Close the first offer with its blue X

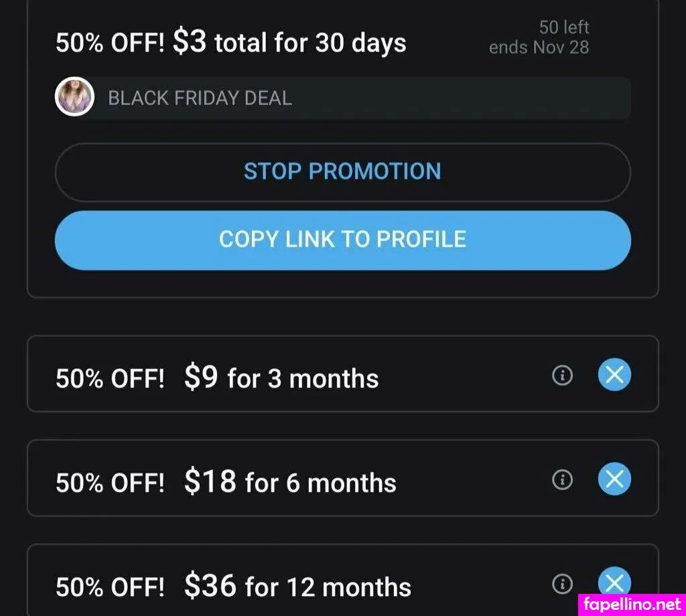coord(614,375)
